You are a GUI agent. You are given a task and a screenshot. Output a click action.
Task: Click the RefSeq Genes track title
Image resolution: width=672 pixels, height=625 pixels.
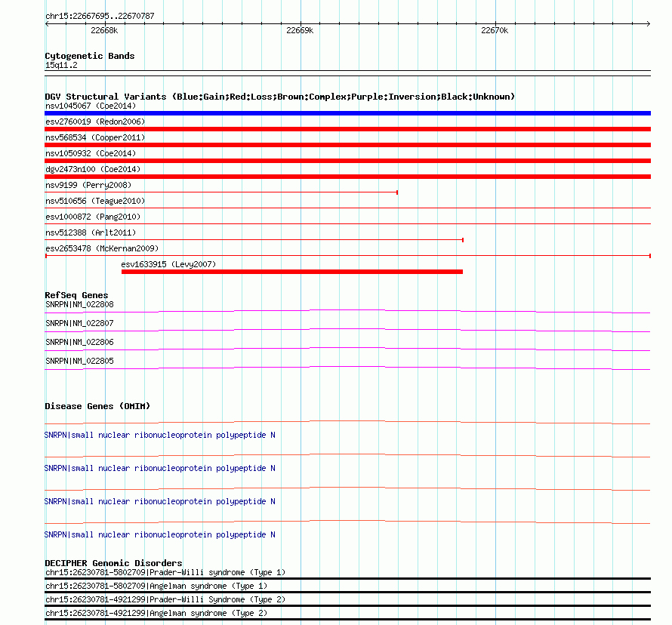(76, 295)
